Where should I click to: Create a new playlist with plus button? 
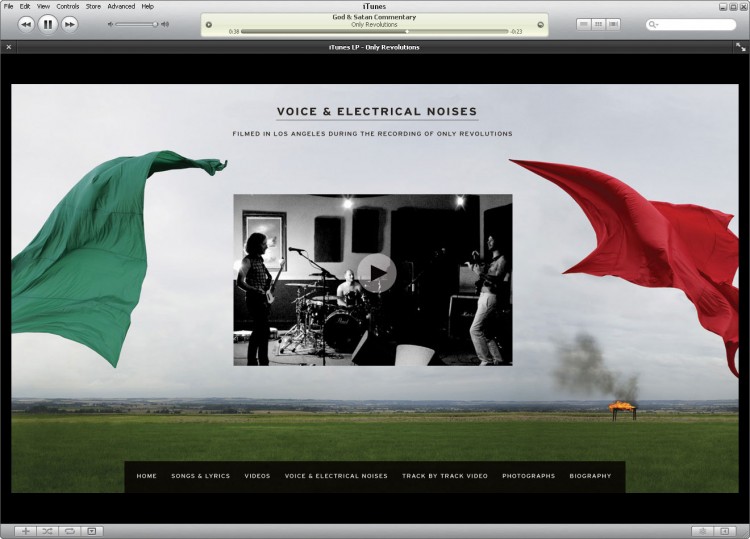(x=25, y=531)
